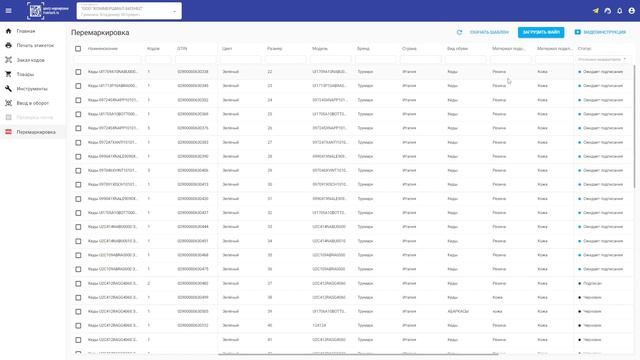Click the blue Загрузить файл button
The width and height of the screenshot is (640, 360).
coord(541,32)
